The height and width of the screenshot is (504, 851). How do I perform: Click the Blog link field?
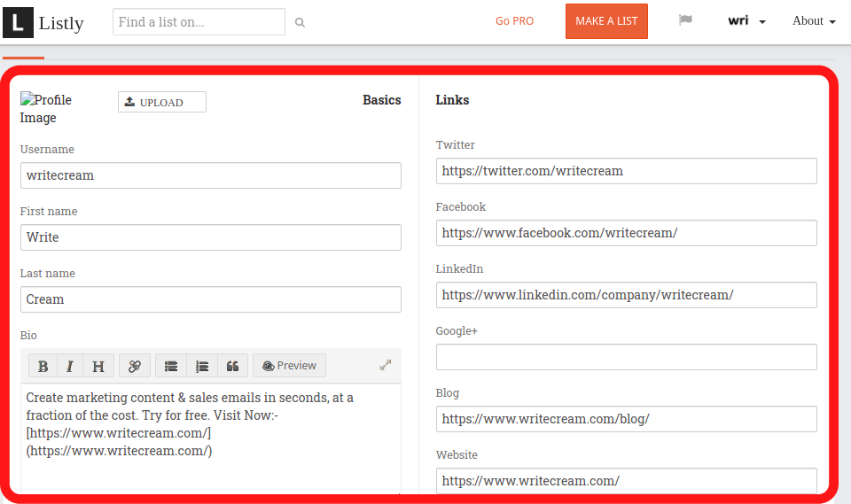point(627,419)
